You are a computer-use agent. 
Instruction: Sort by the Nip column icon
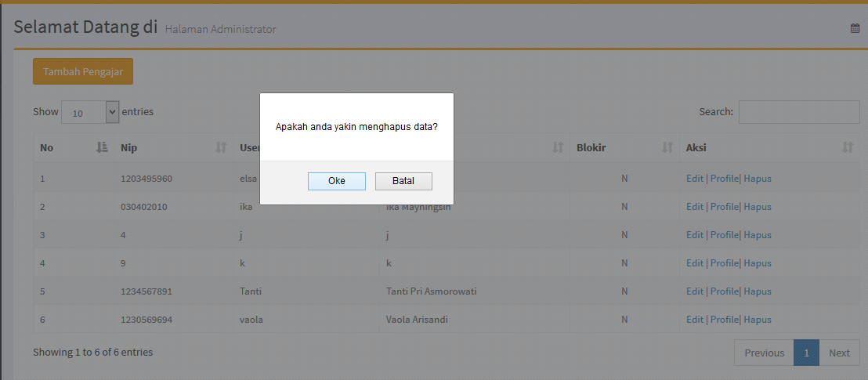[221, 147]
